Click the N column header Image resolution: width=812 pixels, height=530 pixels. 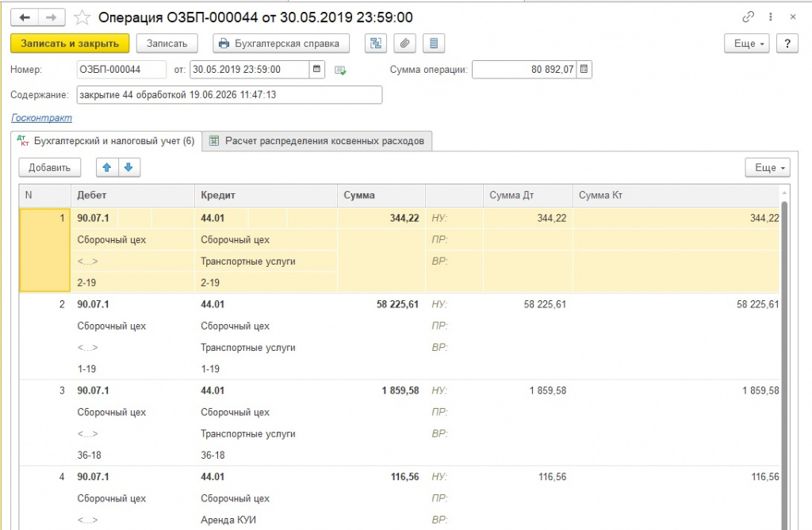tap(45, 195)
